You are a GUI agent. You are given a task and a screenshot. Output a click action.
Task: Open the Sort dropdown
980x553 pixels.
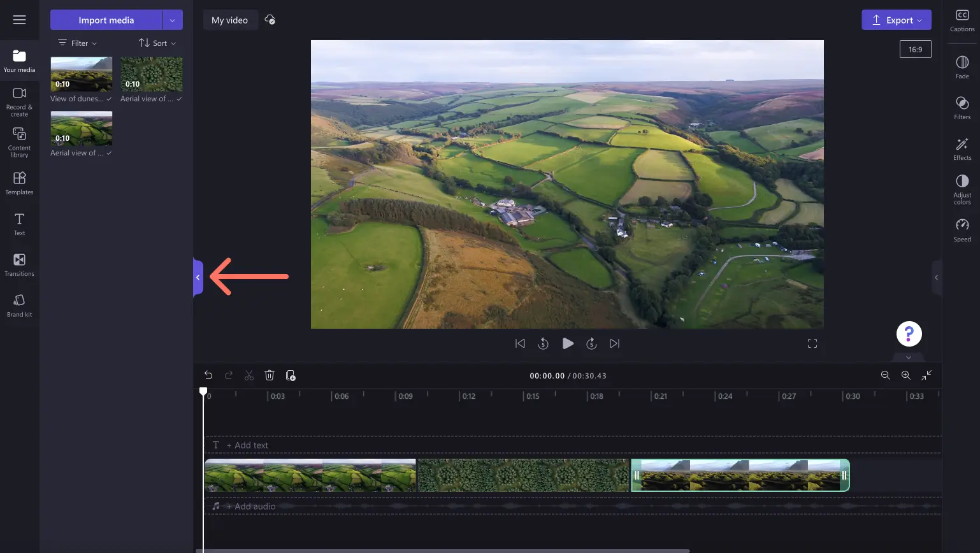[157, 43]
